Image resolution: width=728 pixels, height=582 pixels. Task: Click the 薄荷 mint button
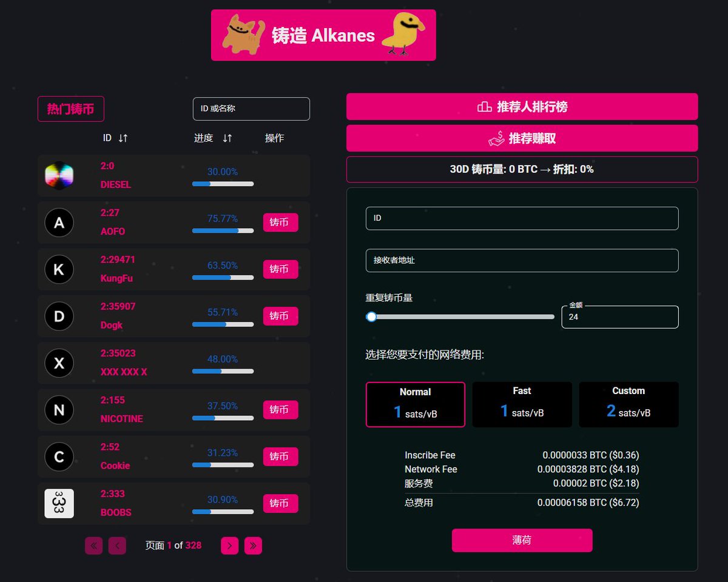coord(522,540)
